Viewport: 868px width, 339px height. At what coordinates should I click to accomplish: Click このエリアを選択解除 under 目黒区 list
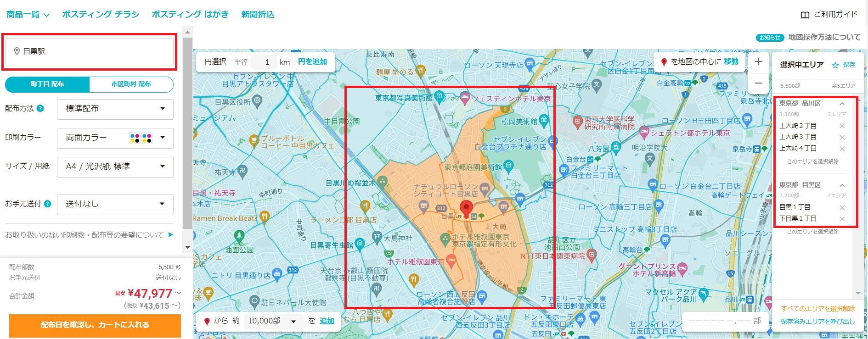tap(813, 232)
